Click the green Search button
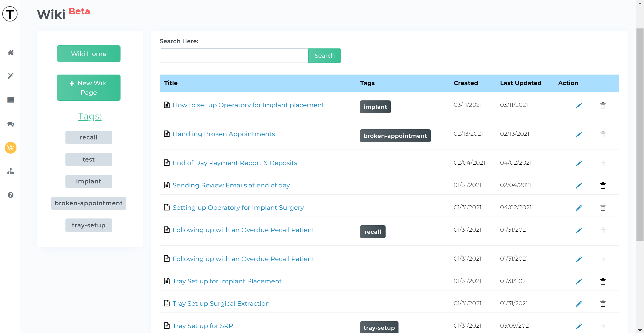The height and width of the screenshot is (333, 644). [325, 56]
